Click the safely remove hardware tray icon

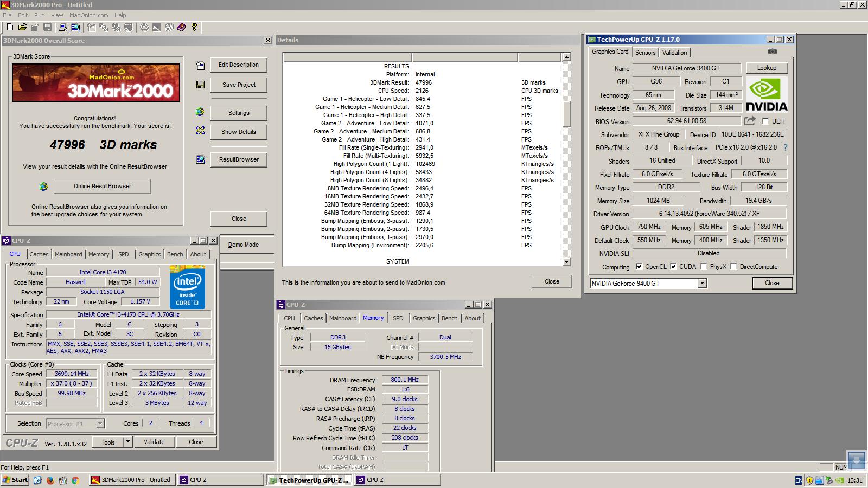point(829,480)
